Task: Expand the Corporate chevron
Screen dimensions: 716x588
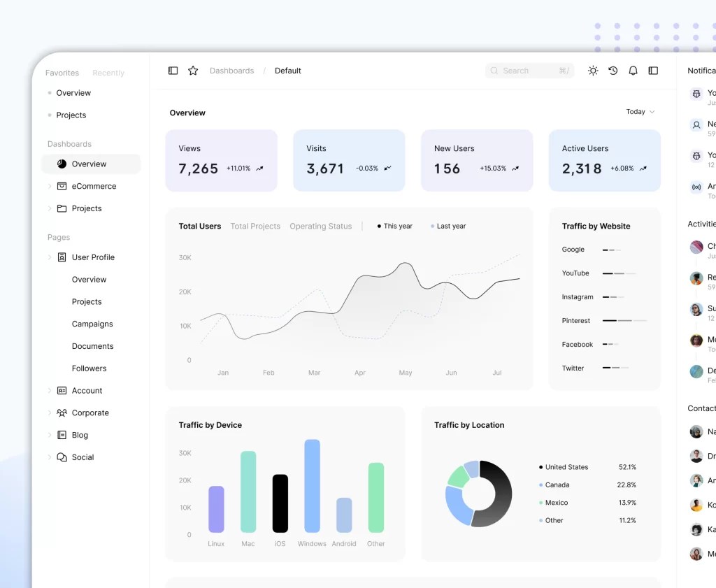Action: pyautogui.click(x=50, y=413)
